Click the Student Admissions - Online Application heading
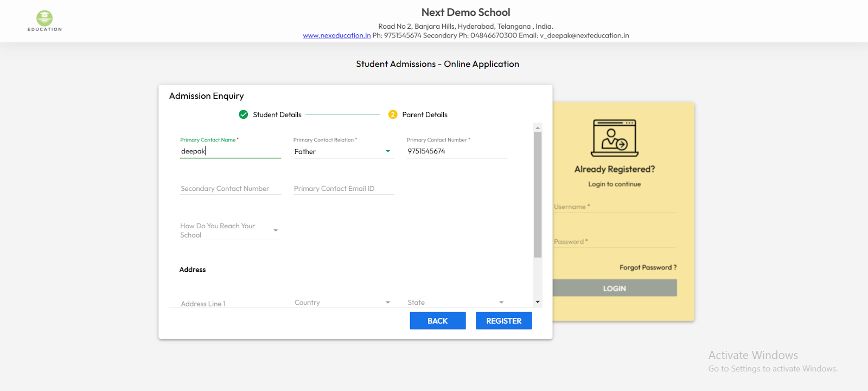This screenshot has height=391, width=868. [x=437, y=64]
